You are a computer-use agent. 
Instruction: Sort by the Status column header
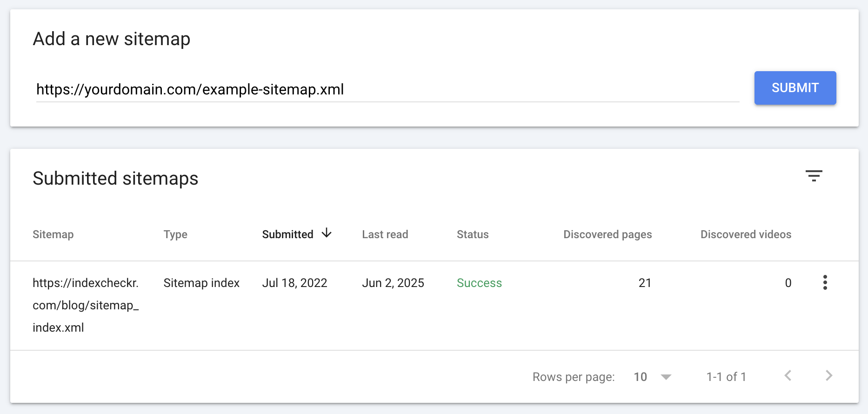(x=473, y=234)
